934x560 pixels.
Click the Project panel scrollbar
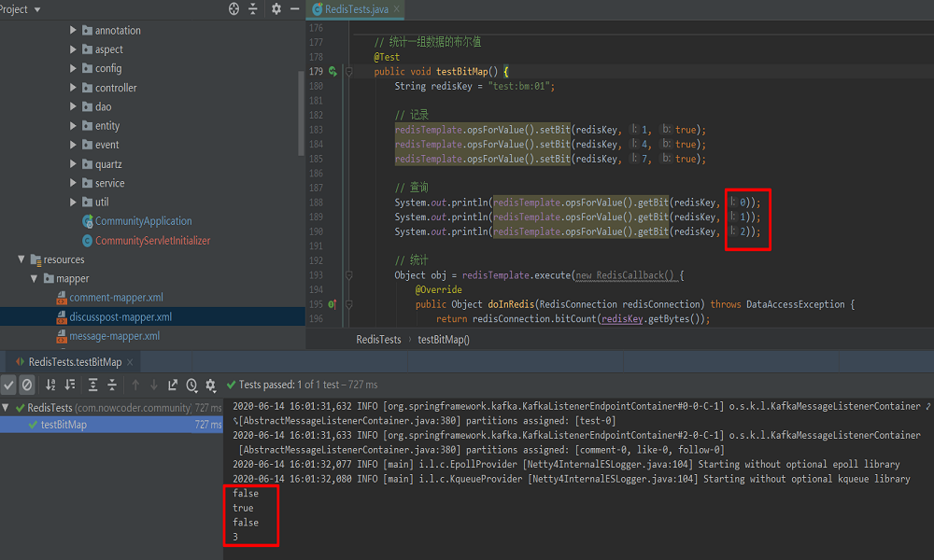301,113
